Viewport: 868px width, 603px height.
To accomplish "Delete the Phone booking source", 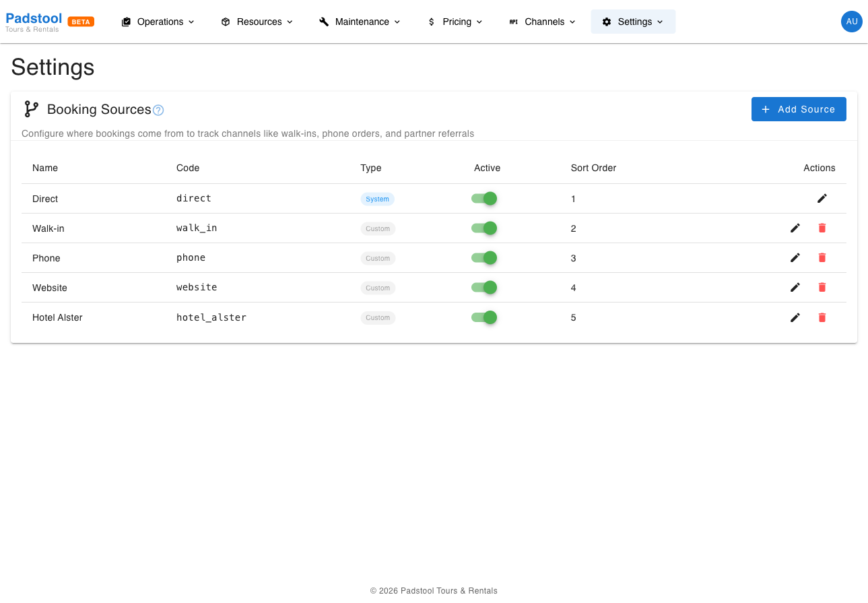I will 822,258.
